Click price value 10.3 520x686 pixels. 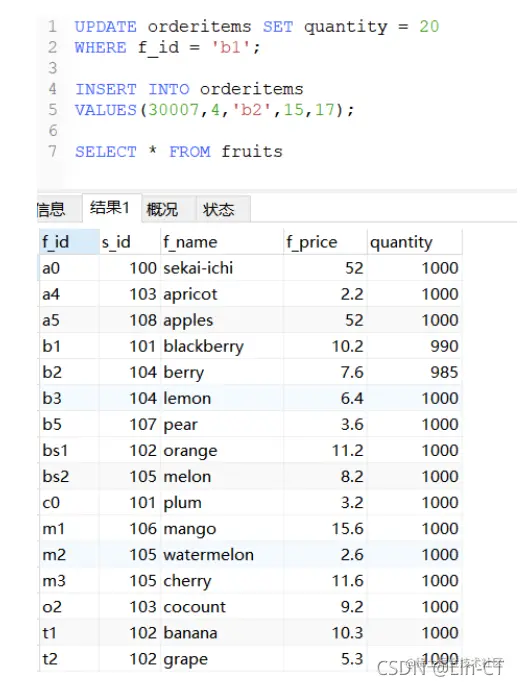point(325,633)
